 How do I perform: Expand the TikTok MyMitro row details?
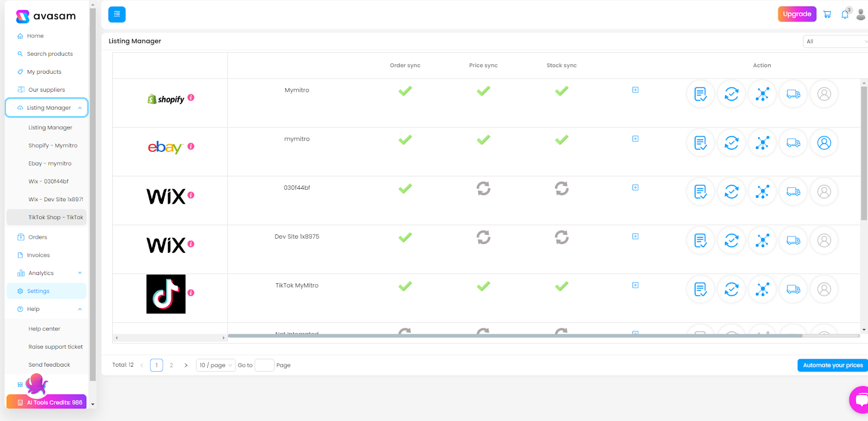pyautogui.click(x=635, y=285)
